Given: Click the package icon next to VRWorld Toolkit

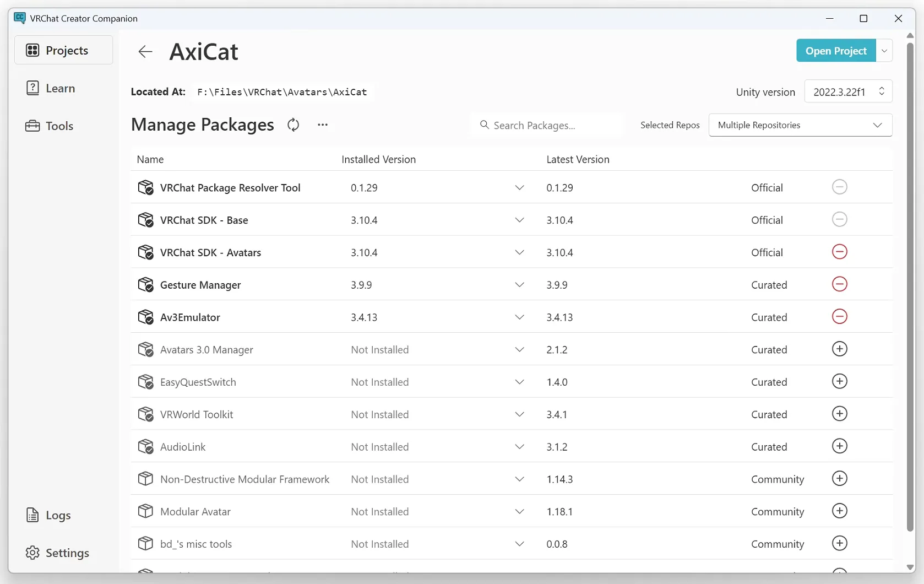Looking at the screenshot, I should pos(145,414).
